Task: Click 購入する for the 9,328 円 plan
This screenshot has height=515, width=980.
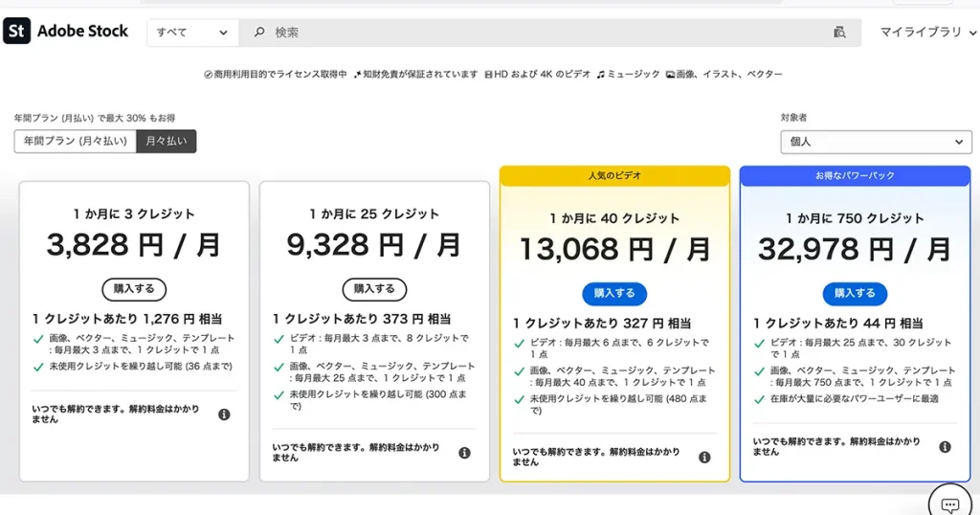Action: (x=374, y=288)
